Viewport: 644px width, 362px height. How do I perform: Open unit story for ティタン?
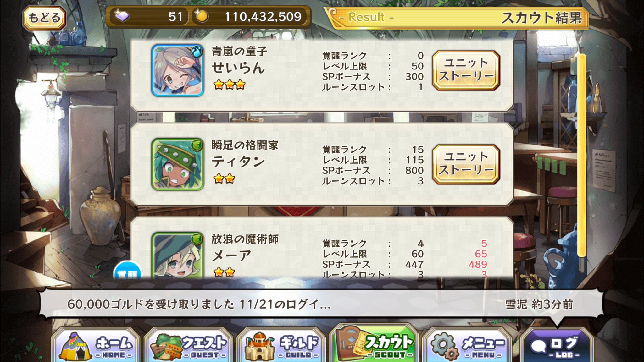[466, 164]
